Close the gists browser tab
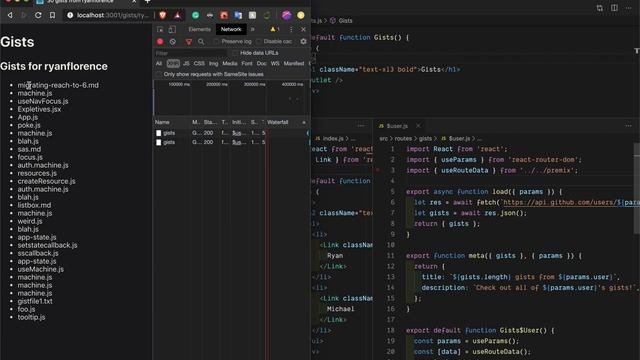Screen dimensions: 640x360 coord(134,2)
